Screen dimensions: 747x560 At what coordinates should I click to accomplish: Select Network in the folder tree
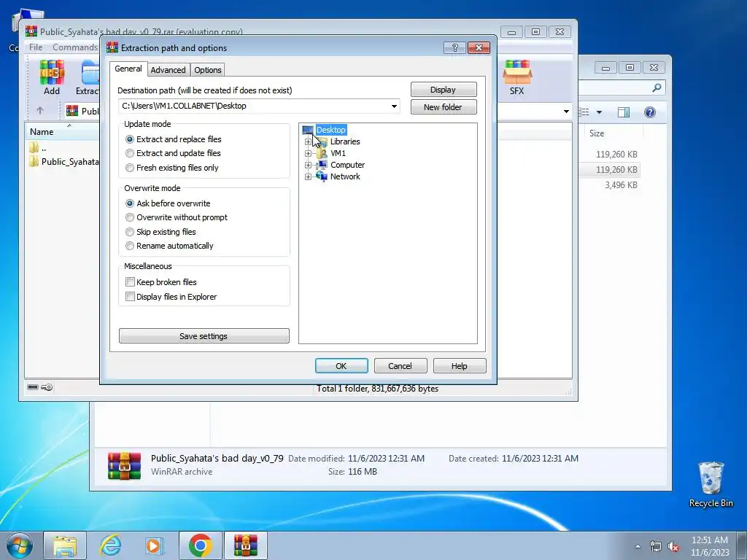345,176
